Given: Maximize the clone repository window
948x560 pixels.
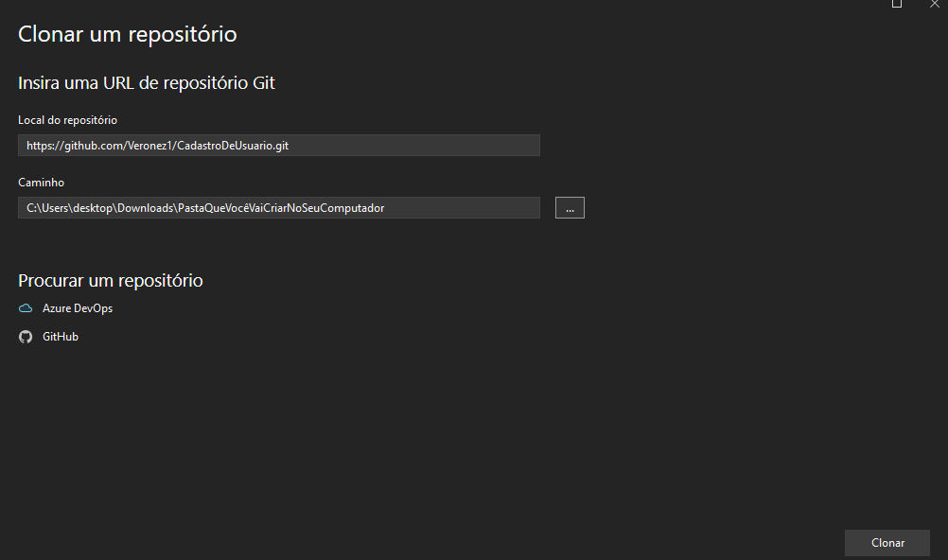Looking at the screenshot, I should [897, 4].
